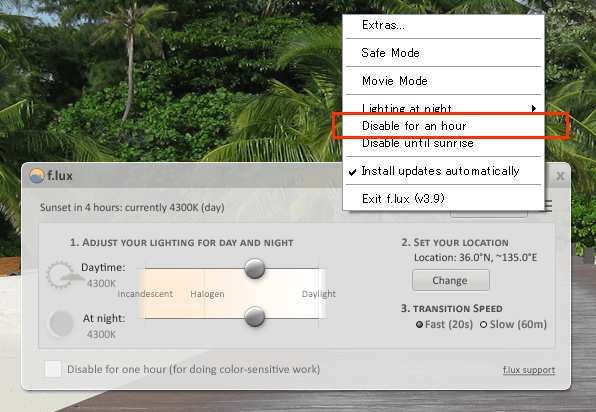This screenshot has width=596, height=412.
Task: Click the Daytime color temperature slider knob
Action: [x=255, y=268]
